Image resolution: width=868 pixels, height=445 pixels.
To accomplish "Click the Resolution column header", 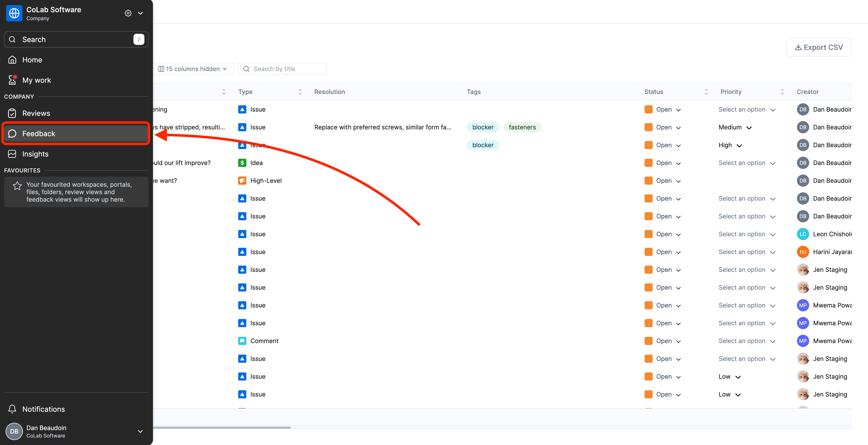I will point(330,92).
